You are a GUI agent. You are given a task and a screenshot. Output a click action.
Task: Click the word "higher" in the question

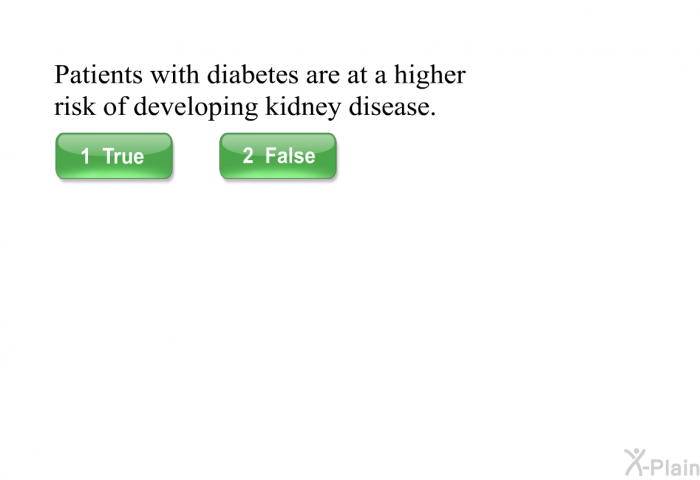[430, 76]
